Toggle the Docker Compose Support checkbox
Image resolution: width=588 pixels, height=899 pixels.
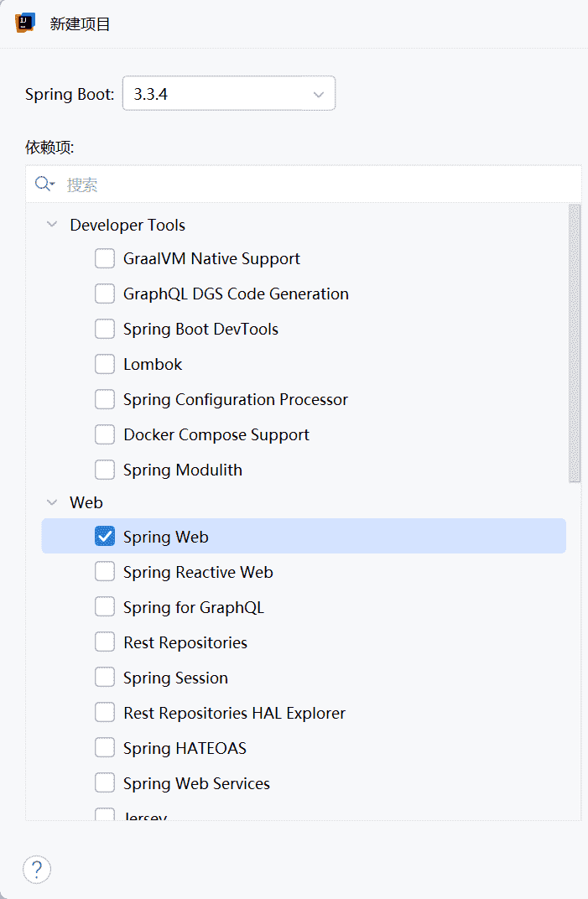pyautogui.click(x=105, y=434)
